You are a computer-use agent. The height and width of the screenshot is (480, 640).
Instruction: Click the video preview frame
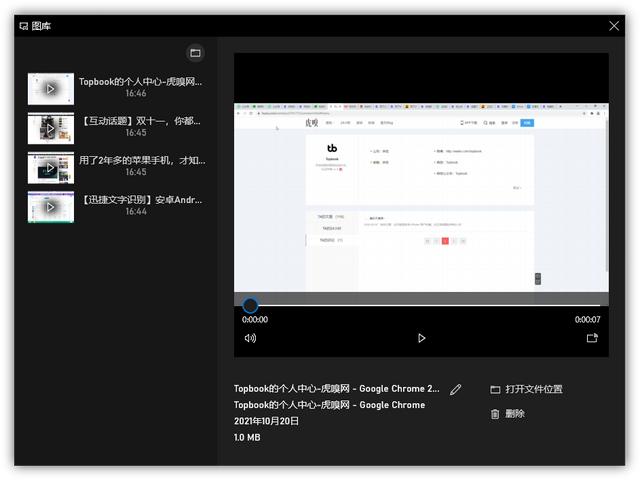pos(421,198)
